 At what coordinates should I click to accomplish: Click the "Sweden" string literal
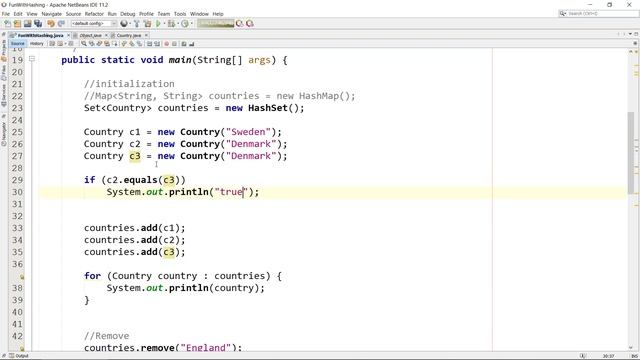click(x=248, y=132)
